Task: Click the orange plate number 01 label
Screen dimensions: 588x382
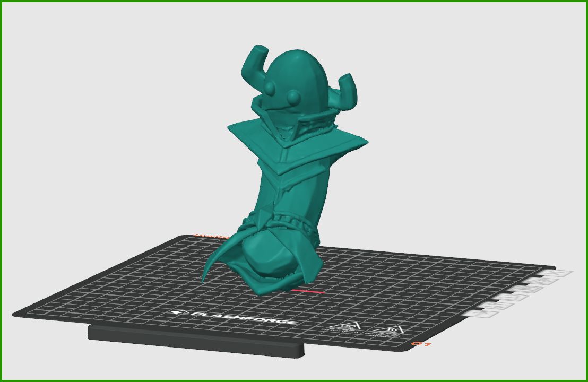Action: (x=421, y=343)
